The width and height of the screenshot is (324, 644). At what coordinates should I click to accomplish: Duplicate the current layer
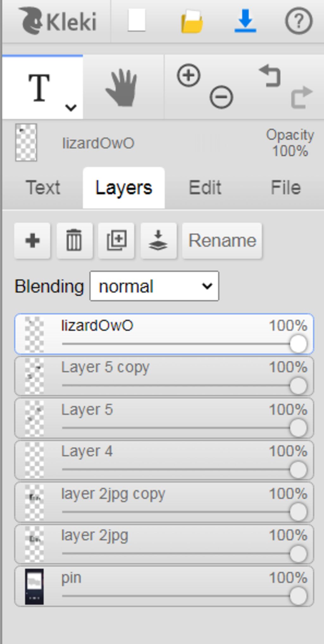coord(116,241)
